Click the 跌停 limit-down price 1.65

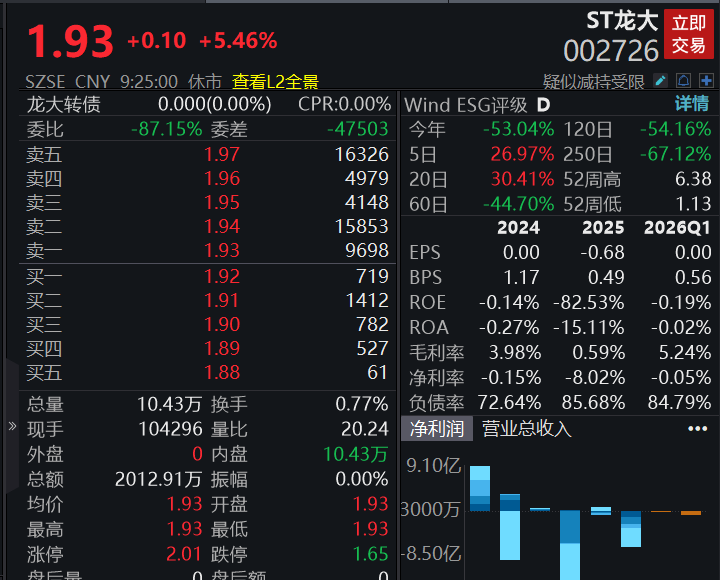pos(371,554)
